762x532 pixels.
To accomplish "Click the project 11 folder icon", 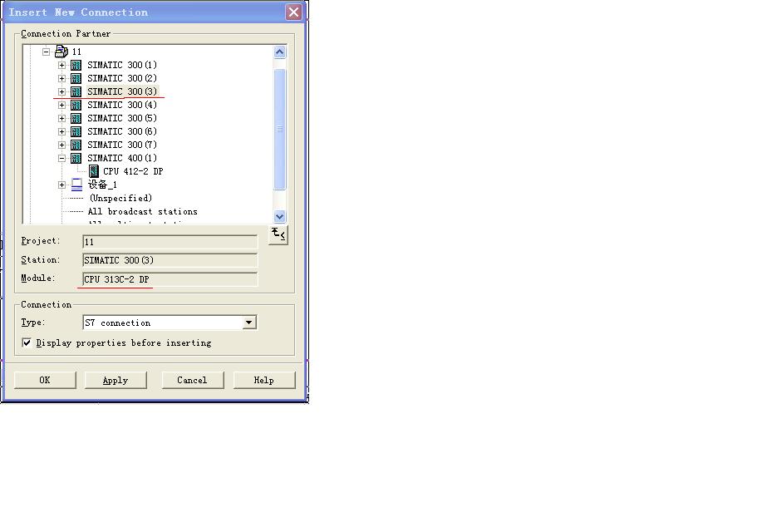I will tap(61, 51).
